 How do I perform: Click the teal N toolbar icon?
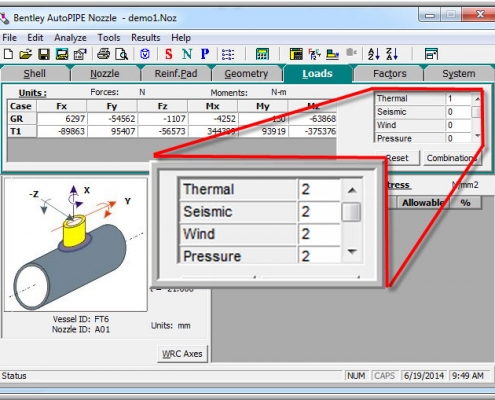coord(187,54)
